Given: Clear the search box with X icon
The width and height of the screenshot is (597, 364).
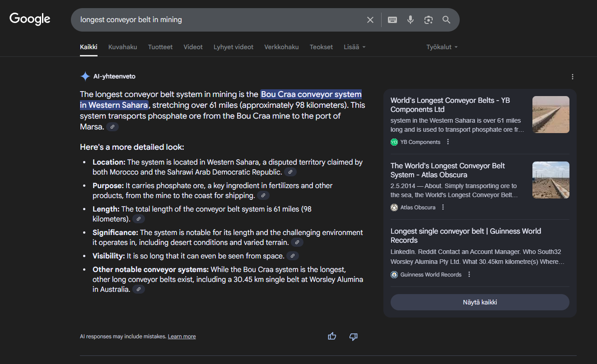Looking at the screenshot, I should click(370, 20).
